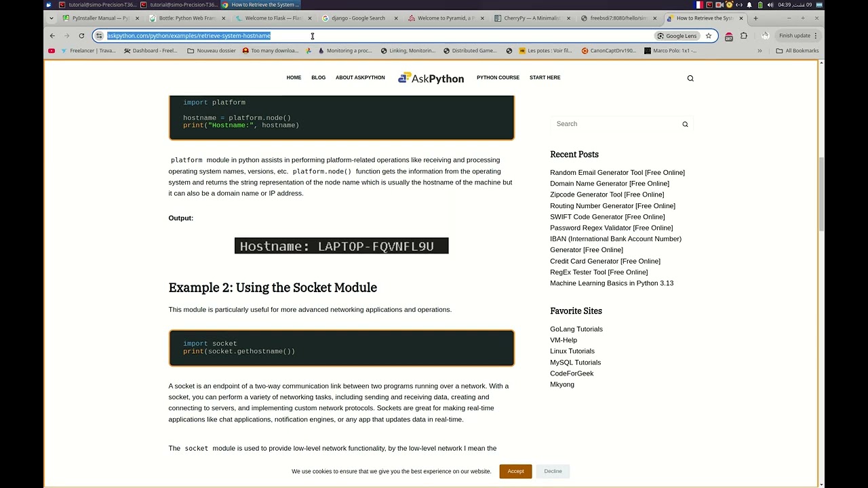Screen dimensions: 868x488
Task: Close the PyInstaller Manual tab
Action: [x=137, y=18]
